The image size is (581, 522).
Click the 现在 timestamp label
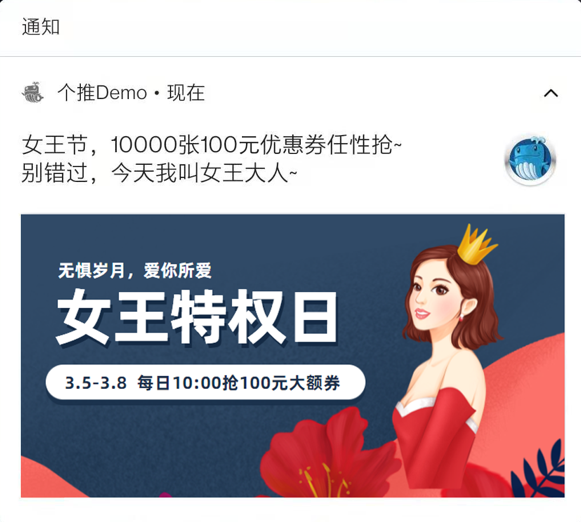[186, 93]
